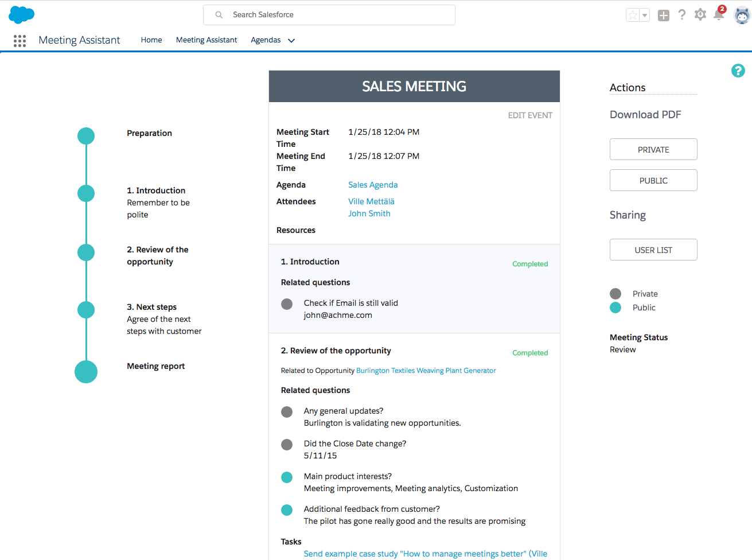Select the Review of the opportunity timeline marker
Viewport: 752px width, 560px height.
tap(86, 252)
